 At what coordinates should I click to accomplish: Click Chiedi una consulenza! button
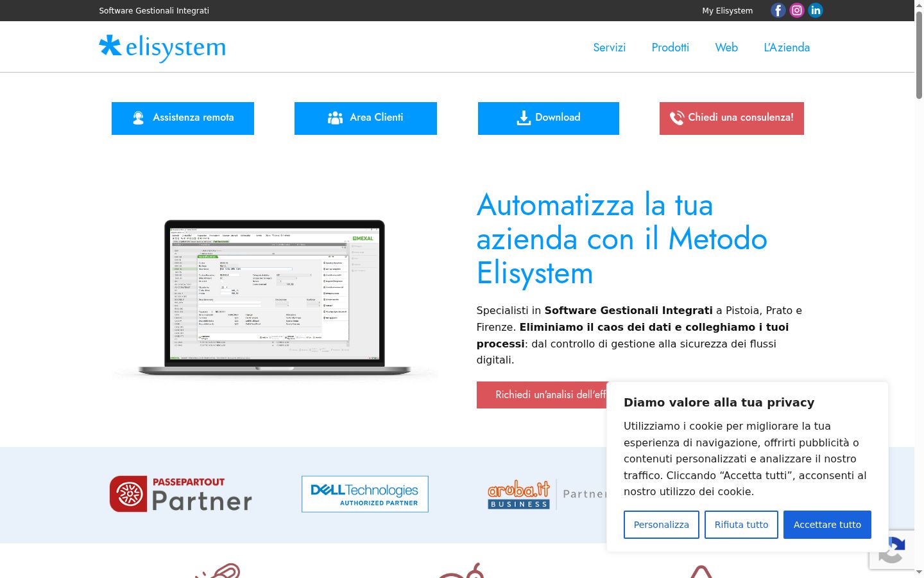[732, 118]
